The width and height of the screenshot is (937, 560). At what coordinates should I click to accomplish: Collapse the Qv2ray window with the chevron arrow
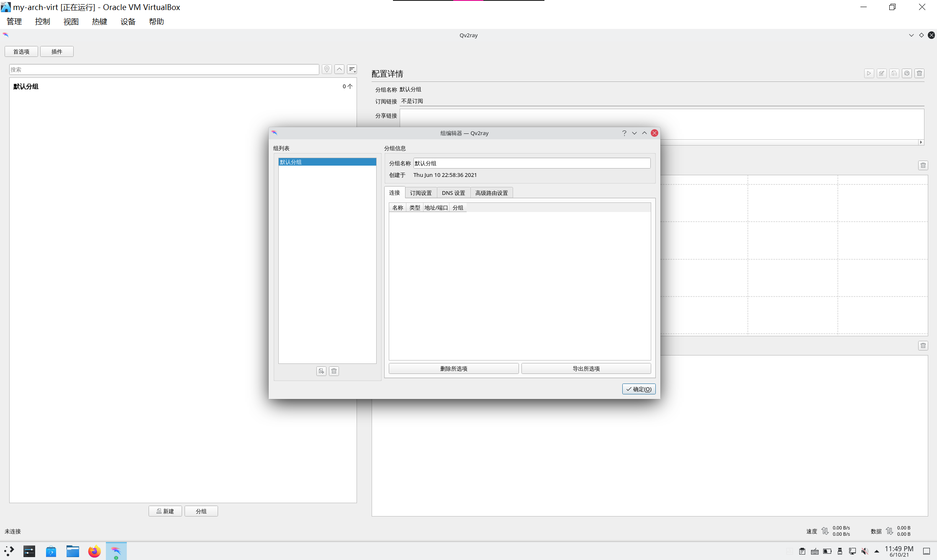(x=911, y=35)
